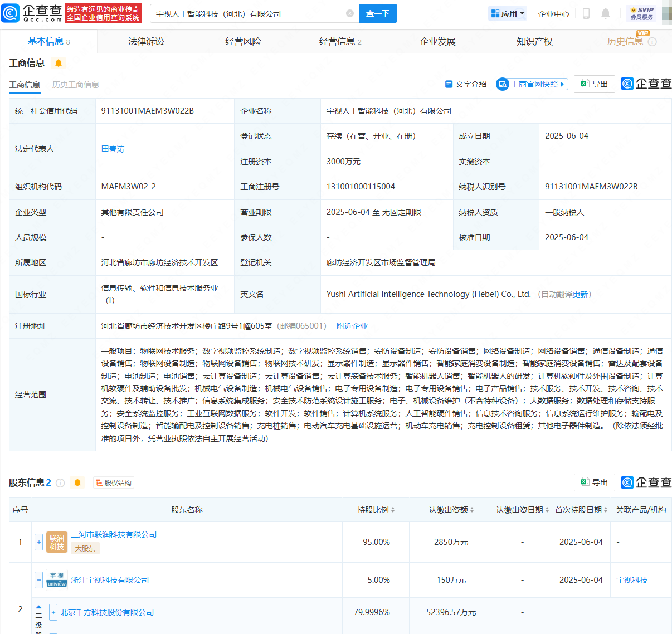Open the 应用 applications dropdown
This screenshot has height=634, width=672.
[x=508, y=13]
